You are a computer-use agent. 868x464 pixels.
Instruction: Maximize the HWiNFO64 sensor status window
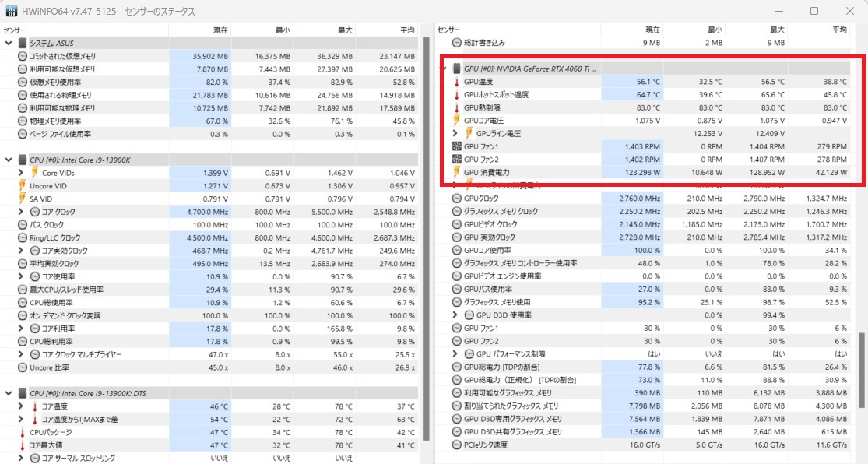click(x=814, y=11)
